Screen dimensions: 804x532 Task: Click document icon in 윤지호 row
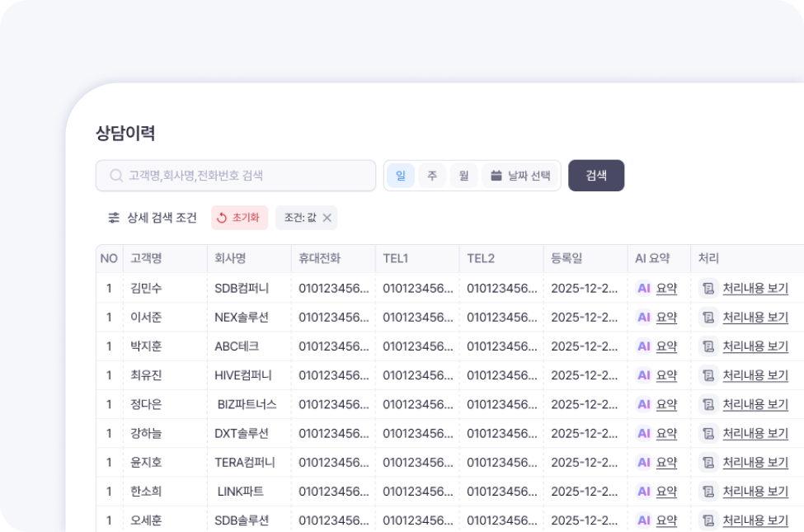(x=708, y=462)
